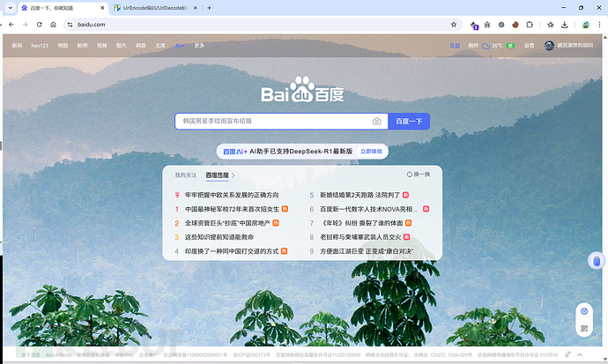The width and height of the screenshot is (608, 364).
Task: Open the 新闻 navigation link
Action: (17, 46)
